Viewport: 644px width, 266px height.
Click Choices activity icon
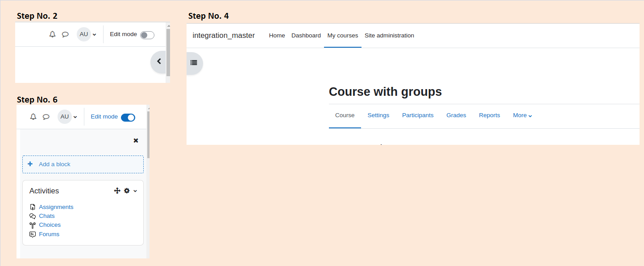click(33, 225)
